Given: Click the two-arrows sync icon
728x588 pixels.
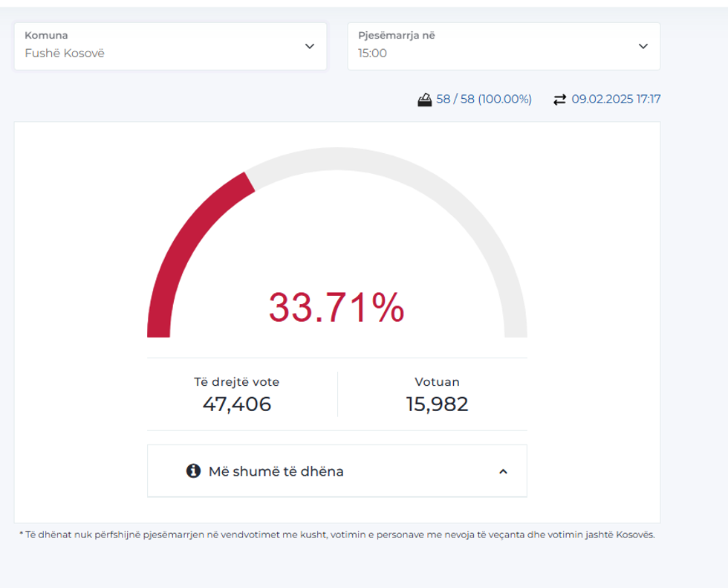Looking at the screenshot, I should 560,100.
